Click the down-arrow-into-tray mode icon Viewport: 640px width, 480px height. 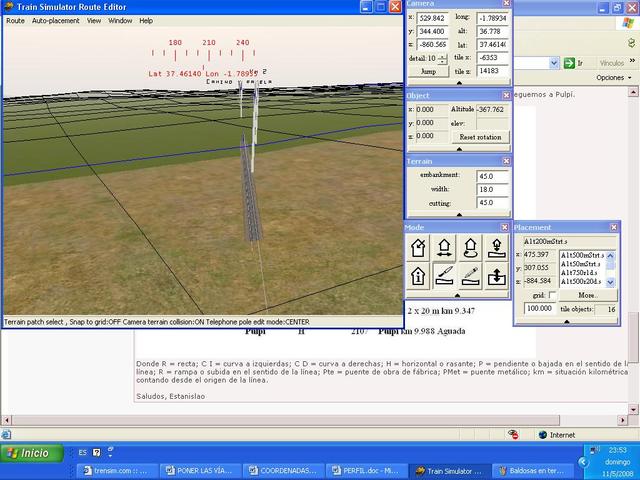point(497,275)
